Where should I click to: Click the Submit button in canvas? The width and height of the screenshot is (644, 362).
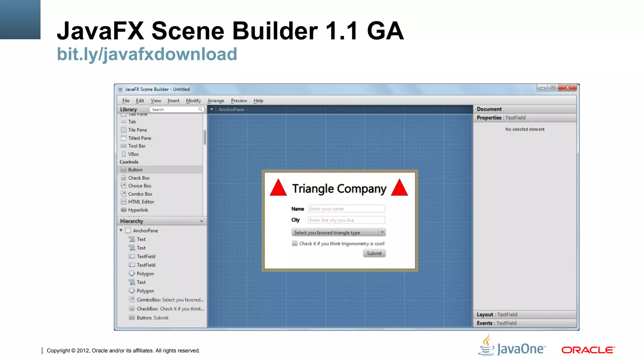374,253
